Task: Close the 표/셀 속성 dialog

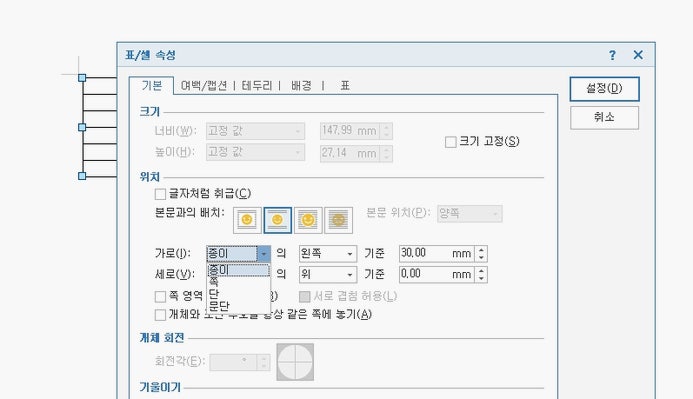Action: pos(638,55)
